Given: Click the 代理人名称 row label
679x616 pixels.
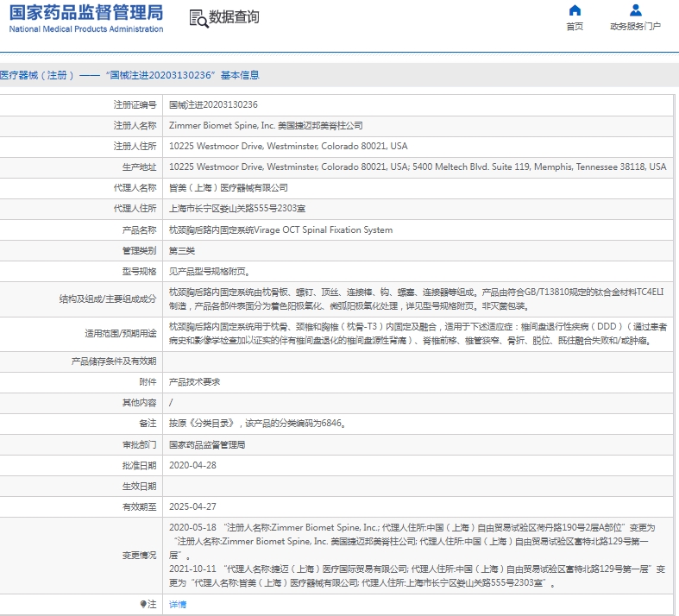Looking at the screenshot, I should (x=135, y=188).
